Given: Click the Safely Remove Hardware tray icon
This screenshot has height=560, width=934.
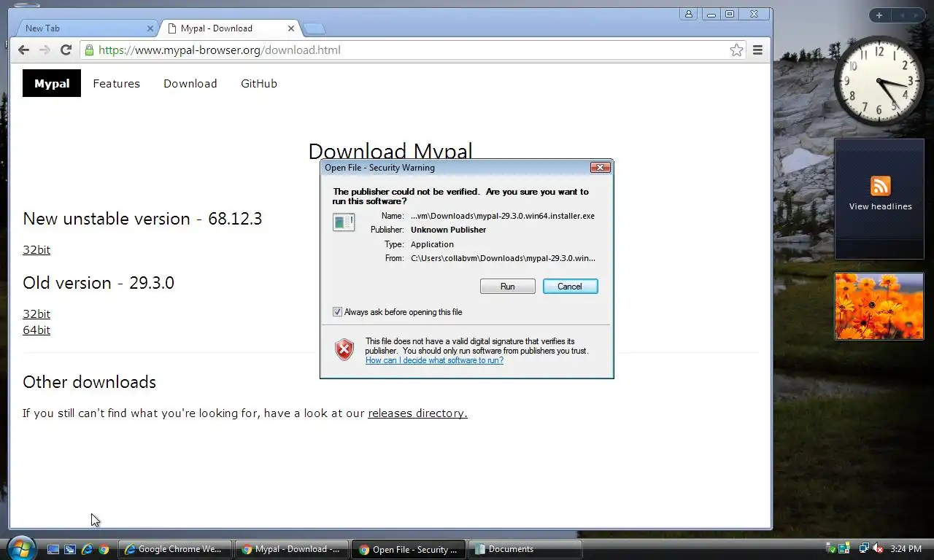Looking at the screenshot, I should (x=831, y=548).
